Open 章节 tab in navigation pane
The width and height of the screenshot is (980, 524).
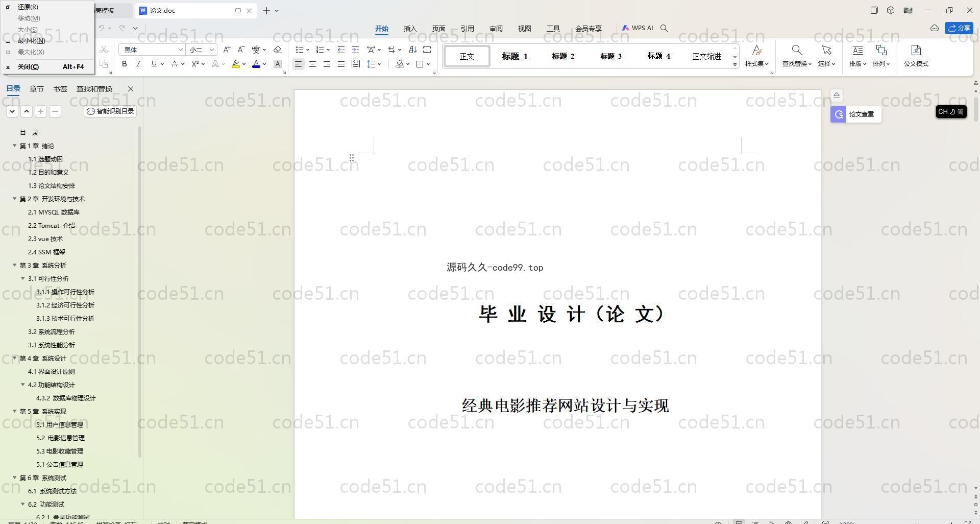[x=36, y=89]
